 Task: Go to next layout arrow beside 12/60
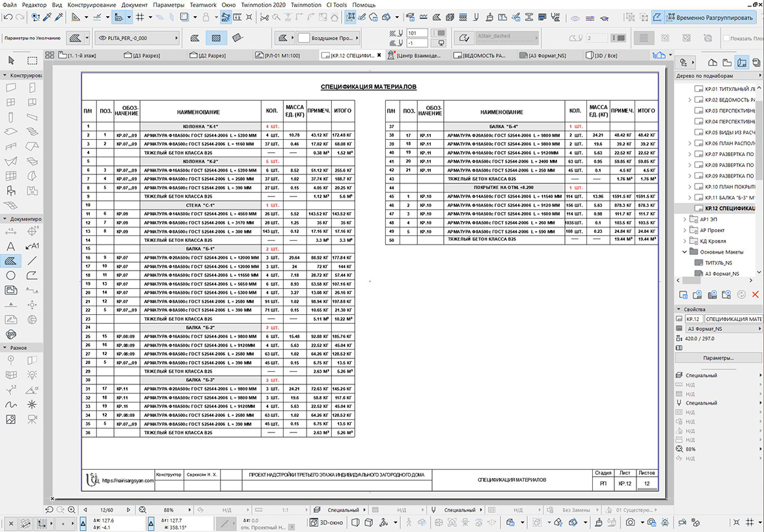128,510
